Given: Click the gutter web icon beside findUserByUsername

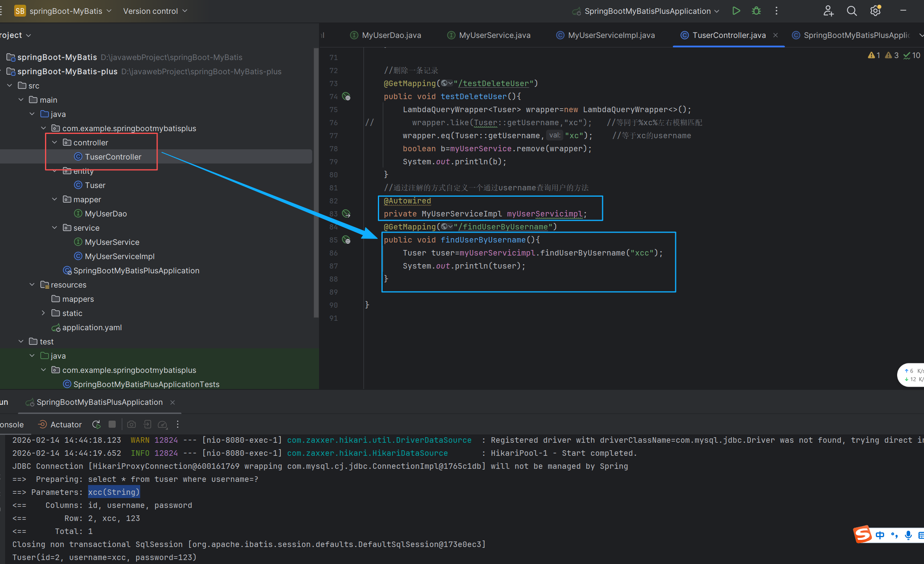Looking at the screenshot, I should pos(346,240).
